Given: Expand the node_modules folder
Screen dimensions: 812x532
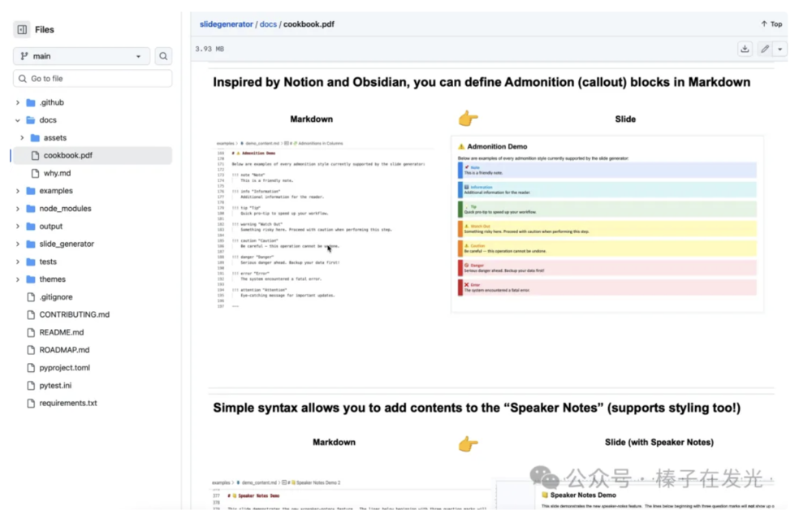Looking at the screenshot, I should click(18, 209).
